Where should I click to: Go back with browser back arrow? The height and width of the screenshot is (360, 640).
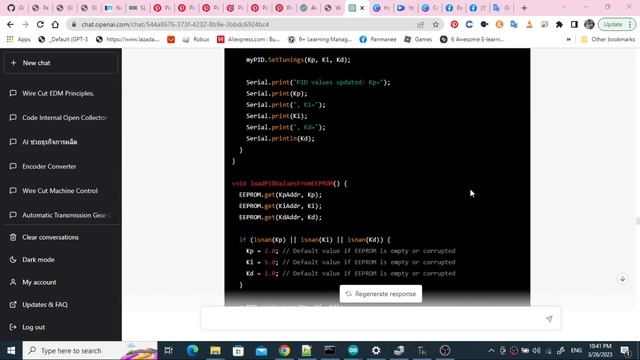coord(10,24)
